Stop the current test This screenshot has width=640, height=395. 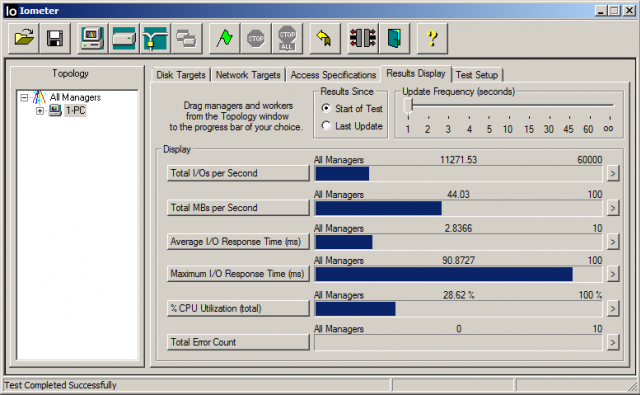pos(256,38)
